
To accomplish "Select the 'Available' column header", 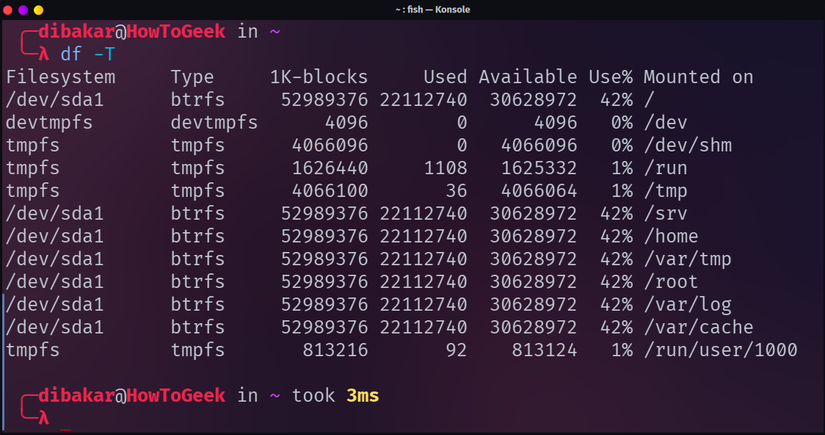I will pyautogui.click(x=528, y=77).
